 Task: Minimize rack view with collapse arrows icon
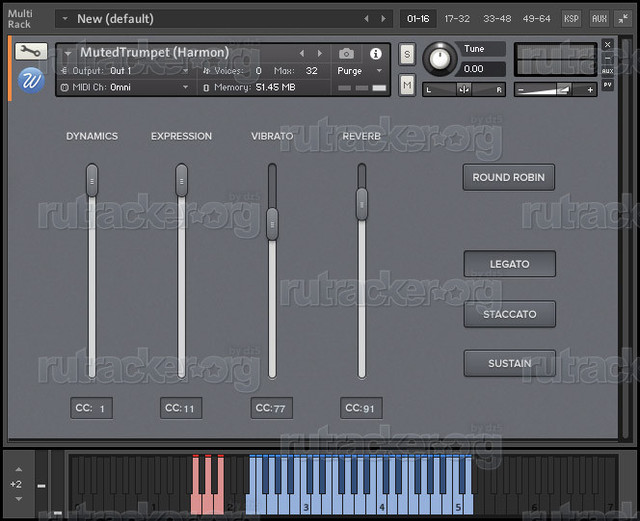tap(623, 19)
